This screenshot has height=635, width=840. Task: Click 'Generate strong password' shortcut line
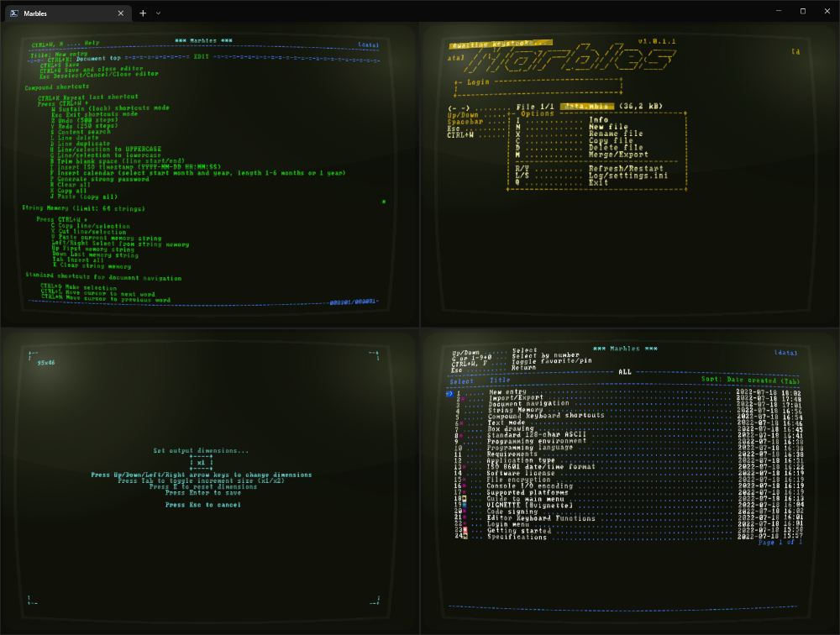(100, 179)
